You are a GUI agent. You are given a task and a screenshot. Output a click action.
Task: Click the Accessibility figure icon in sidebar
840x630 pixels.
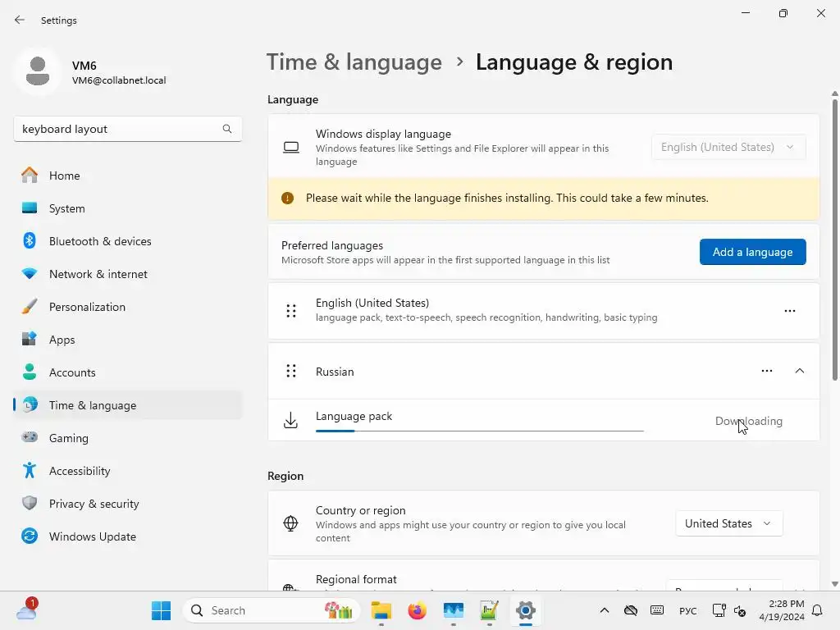coord(30,470)
